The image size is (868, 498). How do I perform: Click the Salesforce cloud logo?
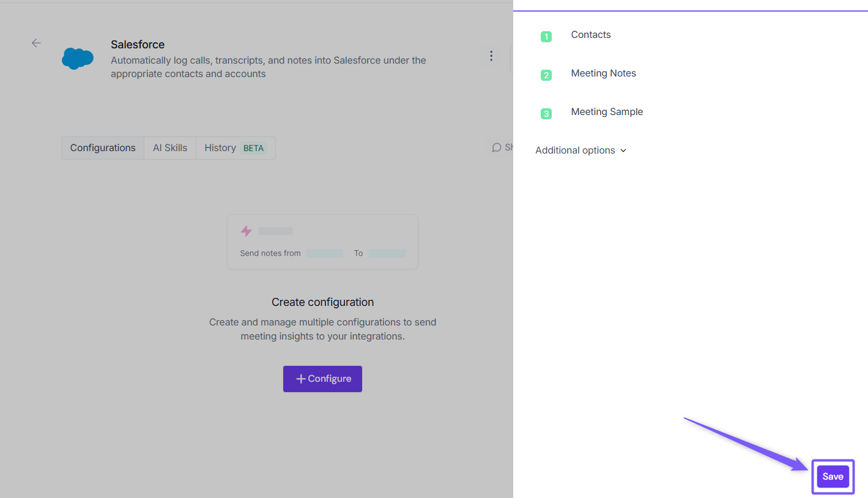[78, 58]
